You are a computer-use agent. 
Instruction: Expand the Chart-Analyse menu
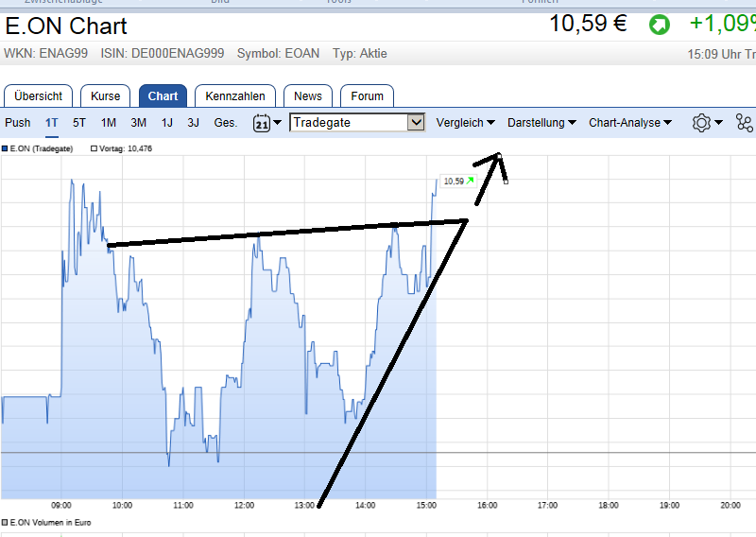pyautogui.click(x=630, y=123)
